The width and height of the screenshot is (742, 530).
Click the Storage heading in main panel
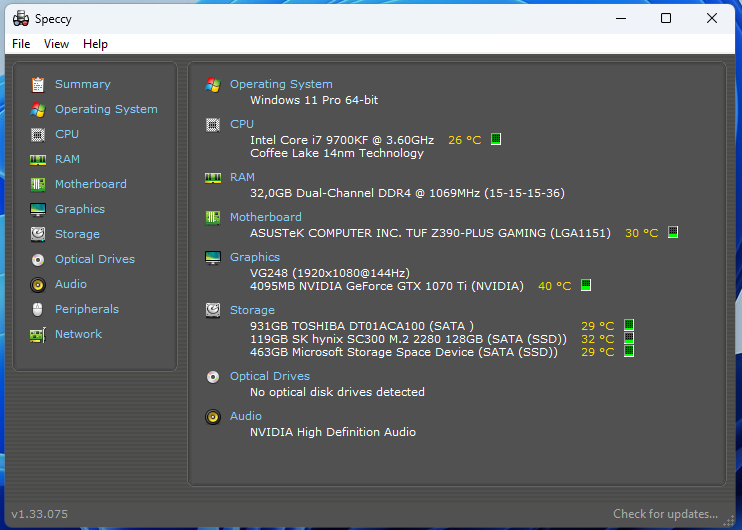click(252, 310)
